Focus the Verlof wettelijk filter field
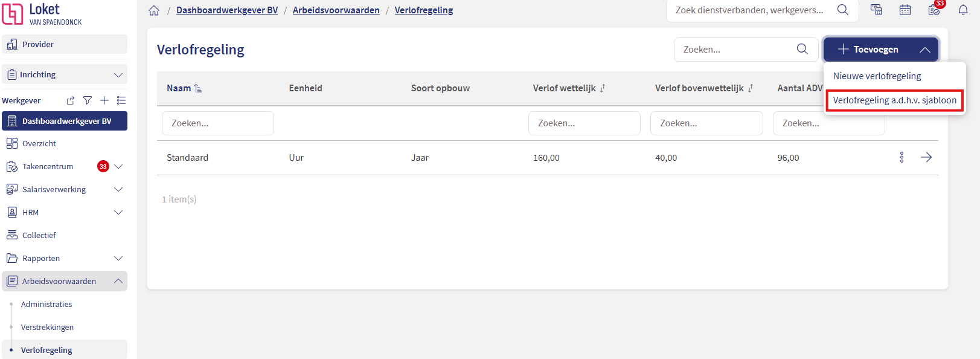This screenshot has width=980, height=359. (x=584, y=123)
